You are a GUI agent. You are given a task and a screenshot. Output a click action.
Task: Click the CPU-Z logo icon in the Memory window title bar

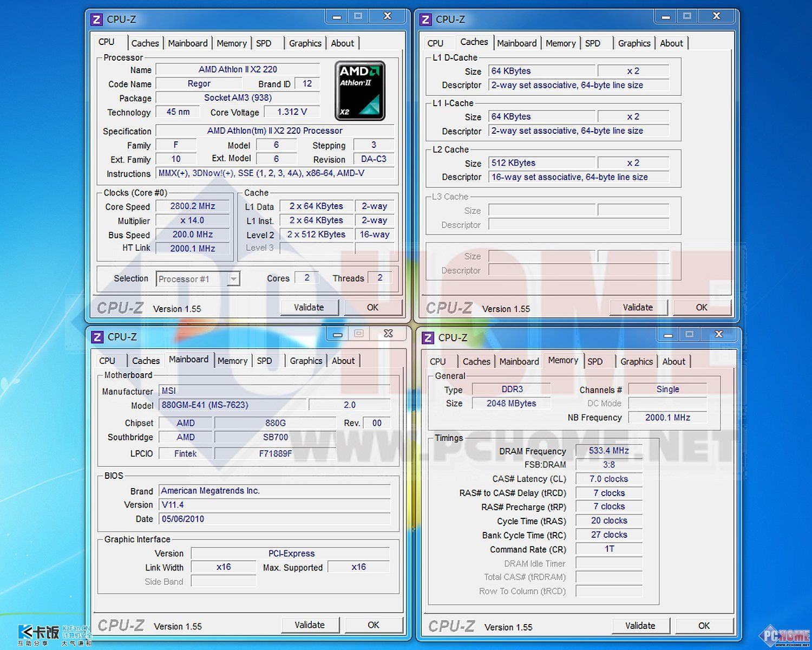[428, 338]
